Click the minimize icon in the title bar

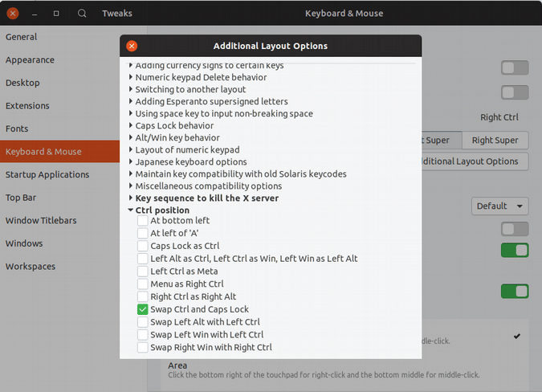click(35, 14)
